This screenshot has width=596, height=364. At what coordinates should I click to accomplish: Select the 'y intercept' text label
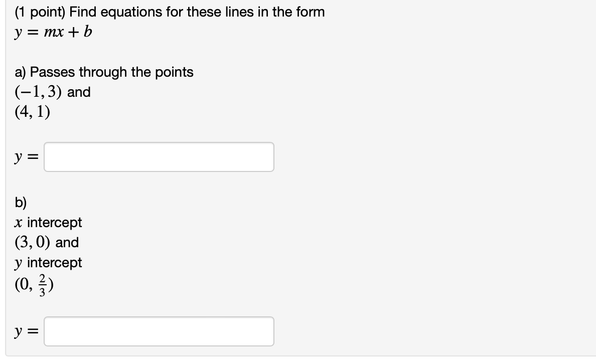tap(48, 262)
